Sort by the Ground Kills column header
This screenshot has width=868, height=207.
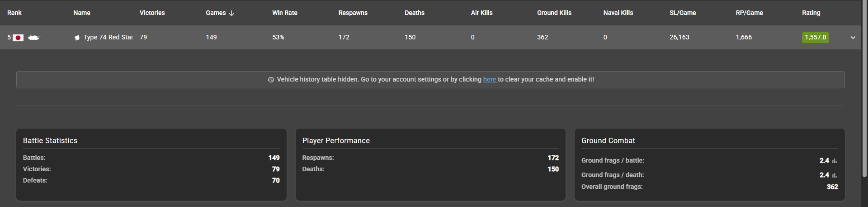(x=554, y=13)
